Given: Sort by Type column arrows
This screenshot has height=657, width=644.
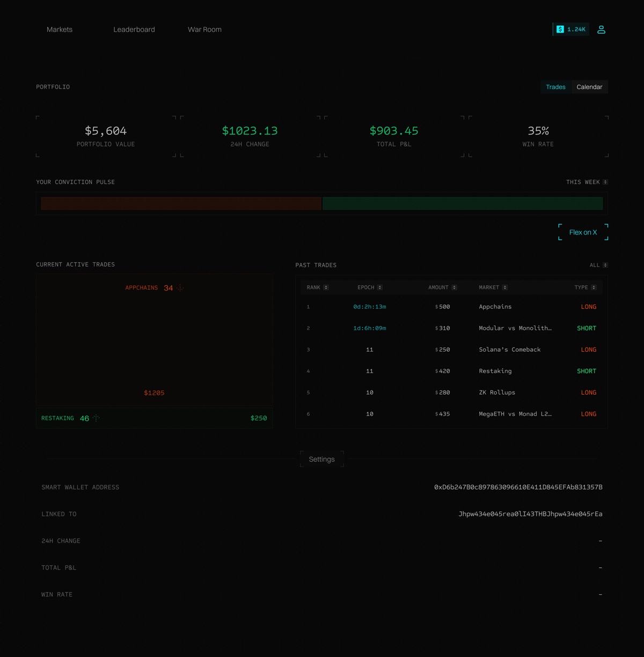Looking at the screenshot, I should (x=594, y=287).
